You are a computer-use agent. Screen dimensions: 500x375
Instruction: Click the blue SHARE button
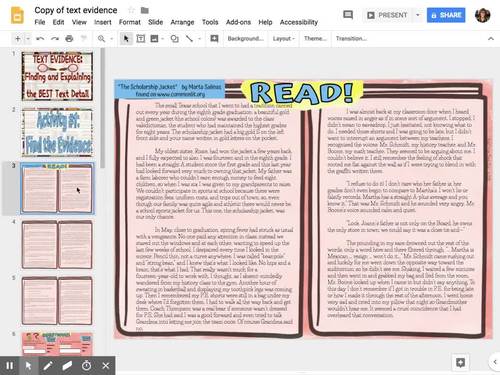[446, 15]
